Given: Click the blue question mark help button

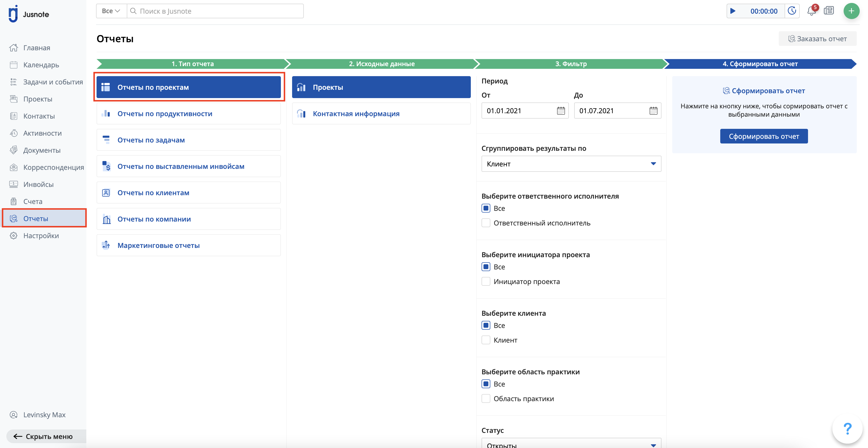Looking at the screenshot, I should pos(847,429).
